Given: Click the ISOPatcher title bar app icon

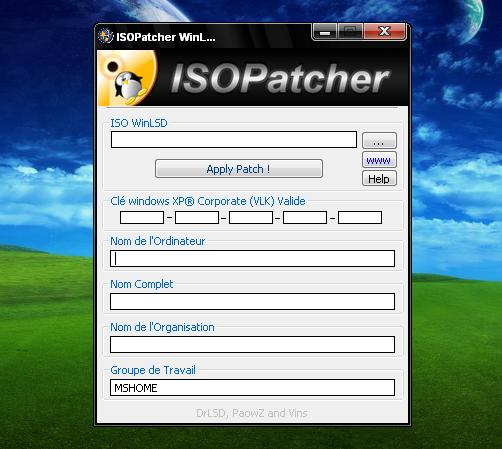Looking at the screenshot, I should (106, 36).
